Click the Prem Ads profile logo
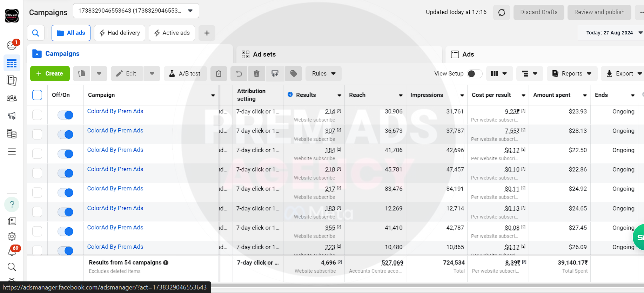 click(x=12, y=15)
